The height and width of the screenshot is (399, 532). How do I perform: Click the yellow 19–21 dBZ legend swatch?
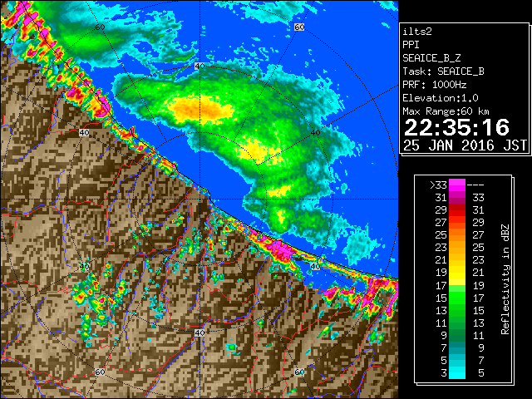coord(457,273)
